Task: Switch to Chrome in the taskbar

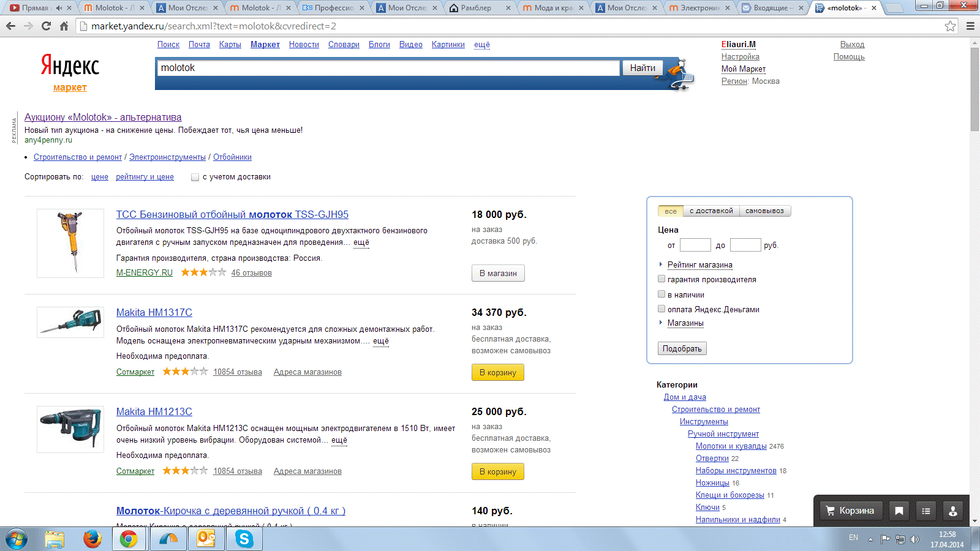Action: [x=129, y=539]
